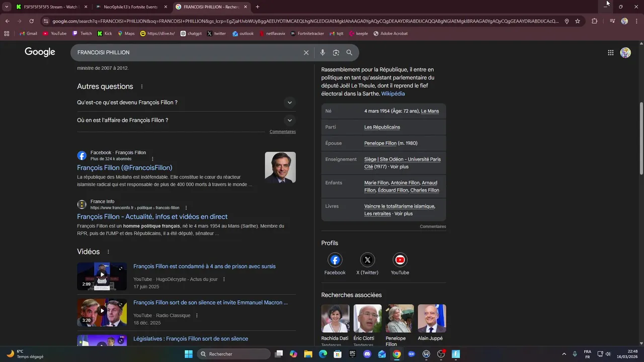Go back to the previous page
This screenshot has width=644, height=362.
click(x=7, y=21)
